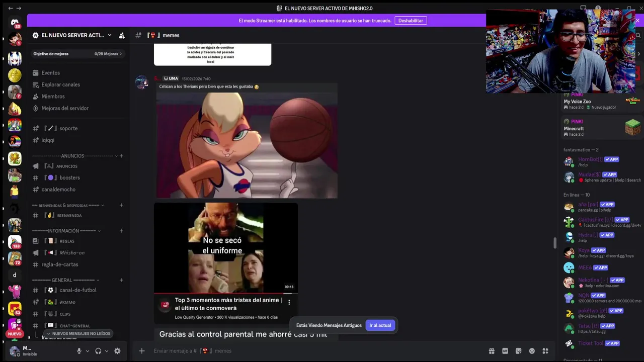Select the letter d server
Screen dimensions: 644x362
(x=15, y=275)
